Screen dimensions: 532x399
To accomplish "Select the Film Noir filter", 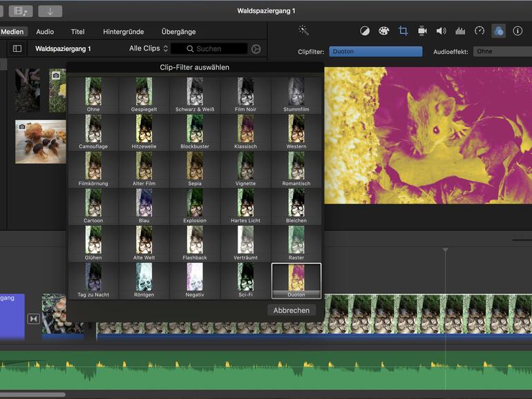I will pos(245,95).
